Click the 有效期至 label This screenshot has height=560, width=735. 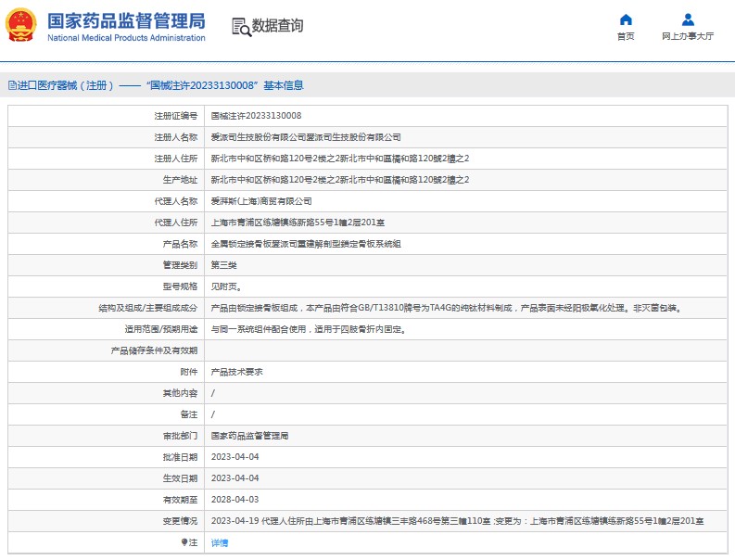click(180, 500)
